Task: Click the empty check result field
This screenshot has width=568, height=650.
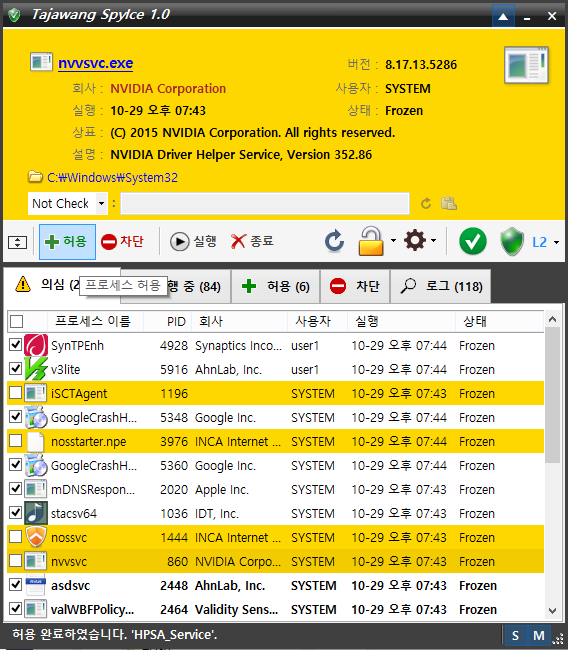Action: [x=265, y=204]
